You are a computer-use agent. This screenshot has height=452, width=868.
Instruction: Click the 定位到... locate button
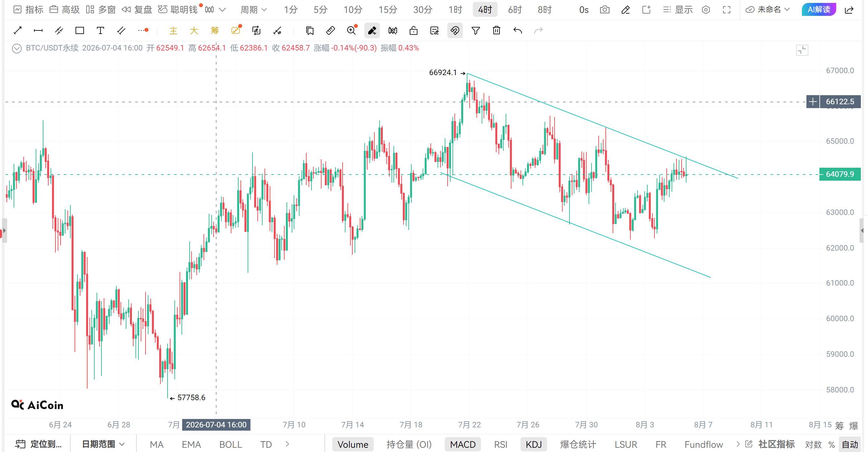pyautogui.click(x=38, y=444)
